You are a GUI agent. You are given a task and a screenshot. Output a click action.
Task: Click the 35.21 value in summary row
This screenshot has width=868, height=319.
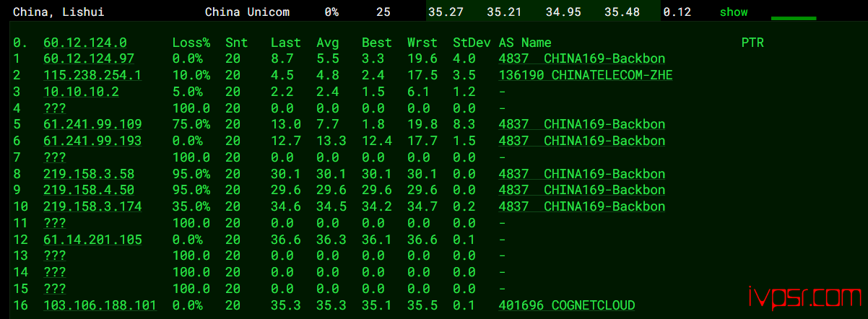(x=505, y=12)
